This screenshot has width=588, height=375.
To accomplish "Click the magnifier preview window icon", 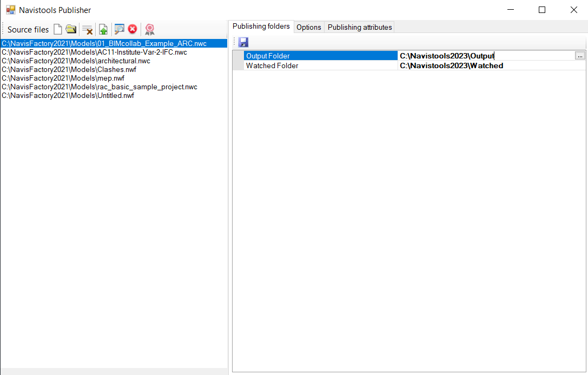I will (x=119, y=29).
